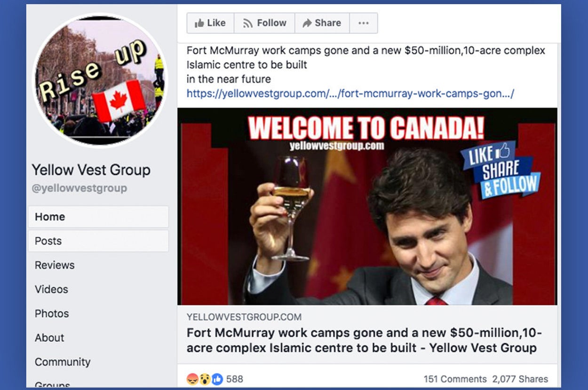The image size is (588, 390).
Task: View the page Photos
Action: click(x=52, y=313)
